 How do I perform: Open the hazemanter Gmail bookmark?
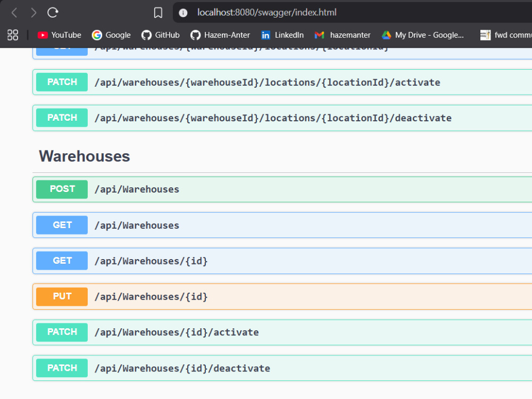click(x=343, y=35)
